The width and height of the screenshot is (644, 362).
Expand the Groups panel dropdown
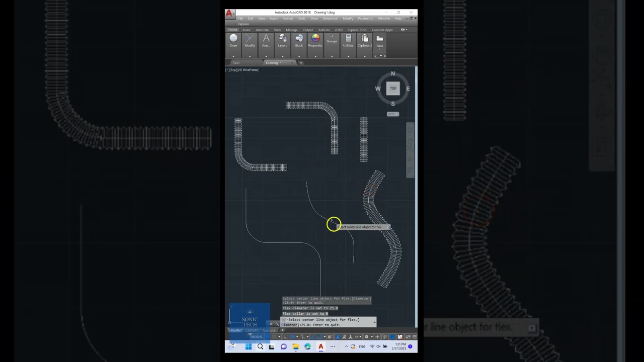tap(332, 56)
